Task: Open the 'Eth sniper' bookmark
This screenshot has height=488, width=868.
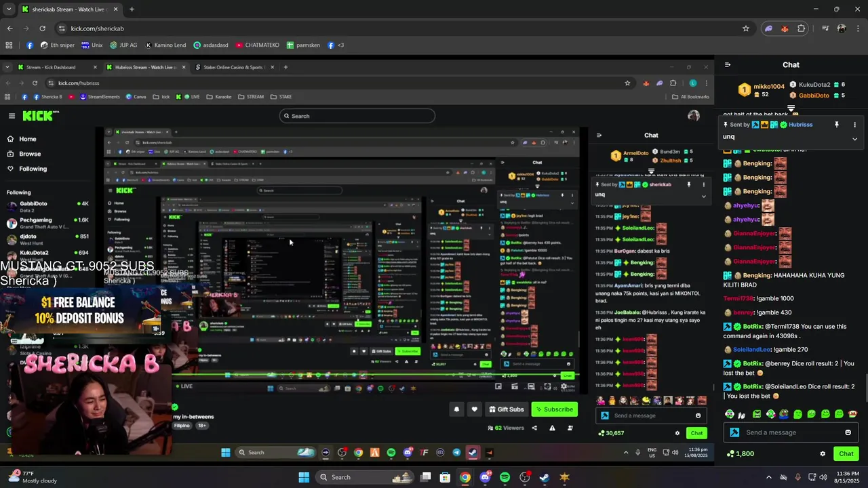Action: click(x=56, y=45)
